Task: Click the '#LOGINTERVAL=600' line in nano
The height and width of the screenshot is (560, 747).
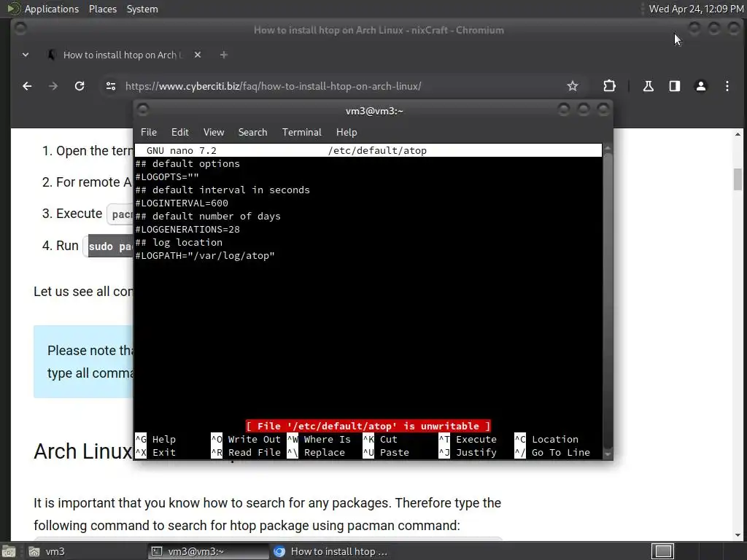Action: click(x=182, y=203)
